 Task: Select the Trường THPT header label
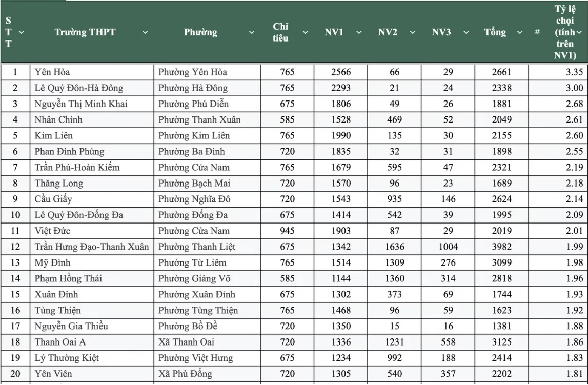pos(85,32)
